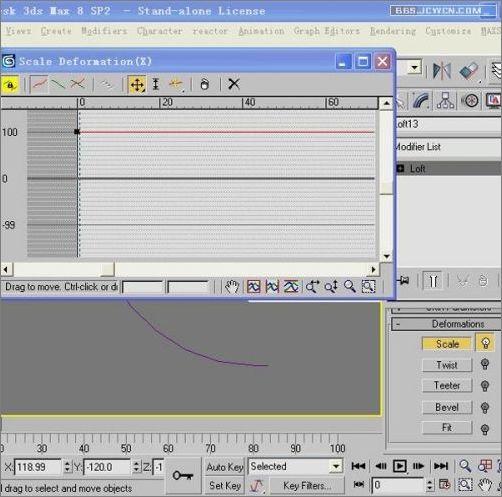Click the vertical scrollbar thumb in Scale Deformation
The width and height of the screenshot is (502, 497).
(x=386, y=188)
